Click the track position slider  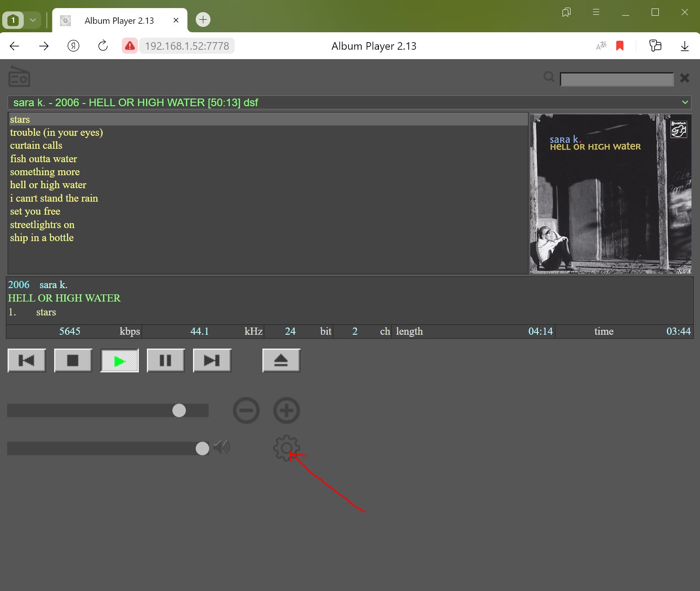(x=107, y=410)
